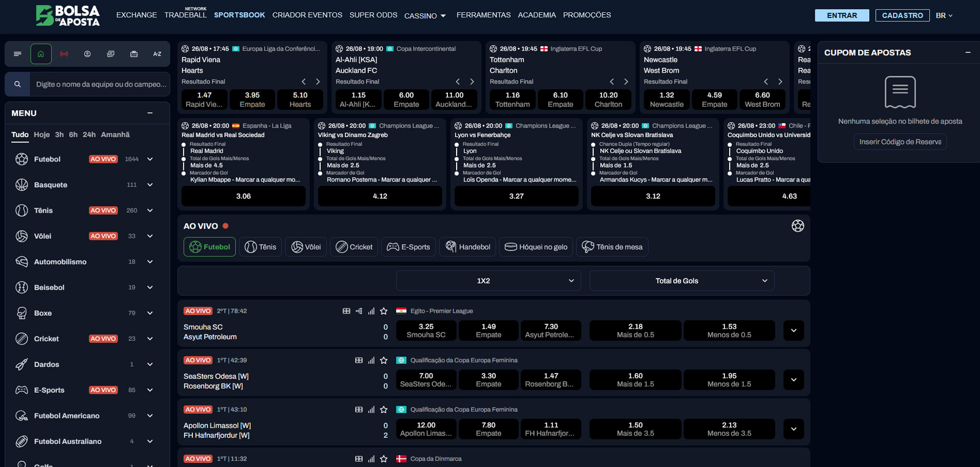Select Handebol live sport filter

[x=467, y=247]
